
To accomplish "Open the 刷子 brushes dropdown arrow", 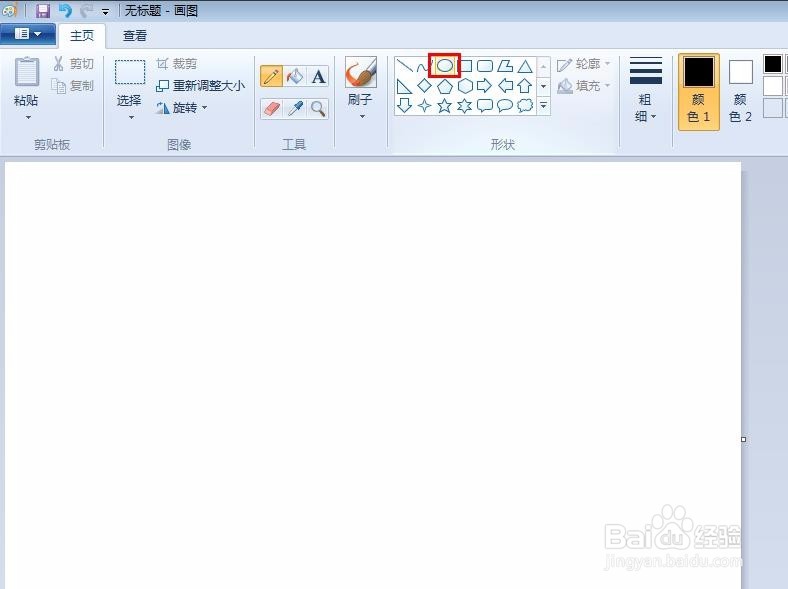I will coord(362,117).
